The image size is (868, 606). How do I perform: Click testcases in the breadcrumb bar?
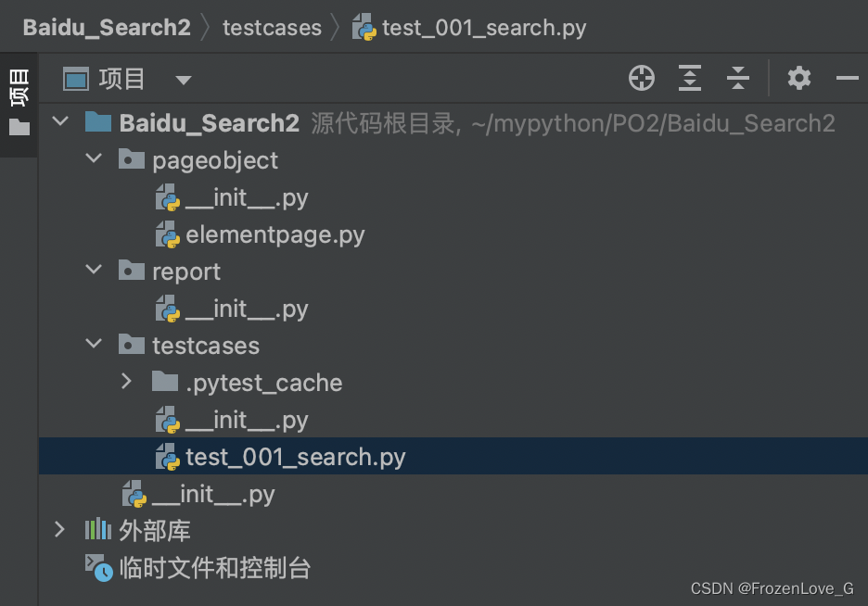coord(272,27)
